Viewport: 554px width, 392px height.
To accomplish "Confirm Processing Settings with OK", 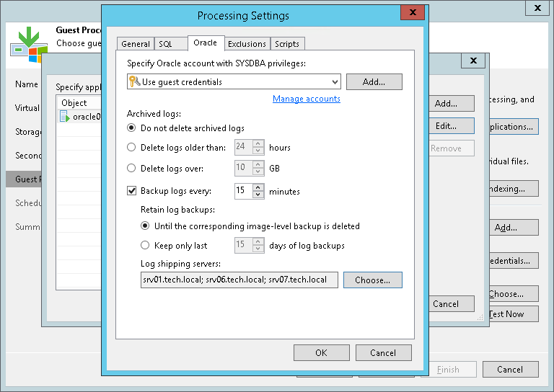I will pyautogui.click(x=321, y=352).
